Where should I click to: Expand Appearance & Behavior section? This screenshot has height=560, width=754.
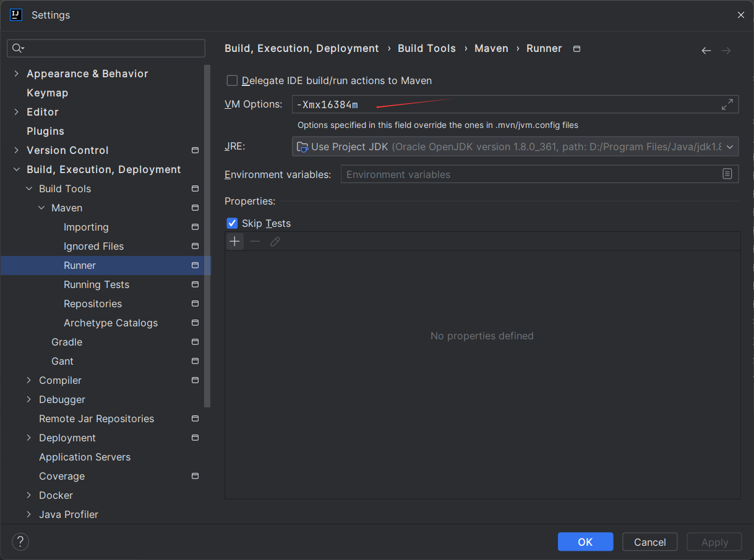point(16,74)
